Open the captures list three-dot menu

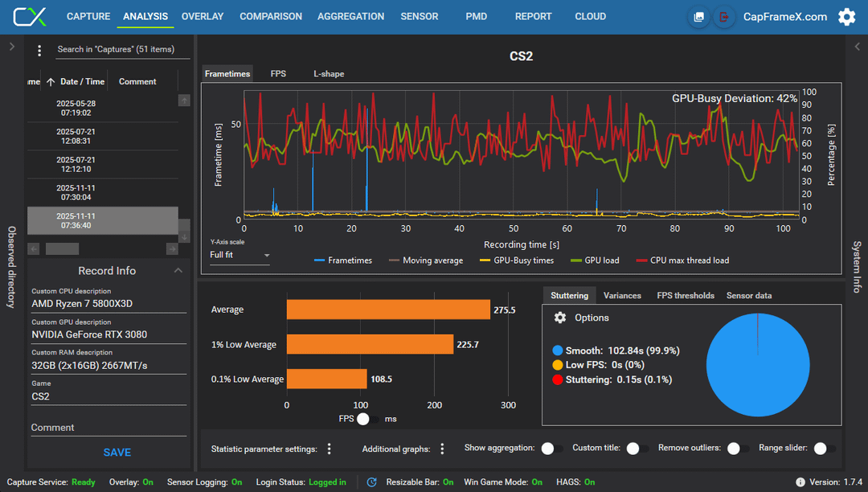coord(39,51)
